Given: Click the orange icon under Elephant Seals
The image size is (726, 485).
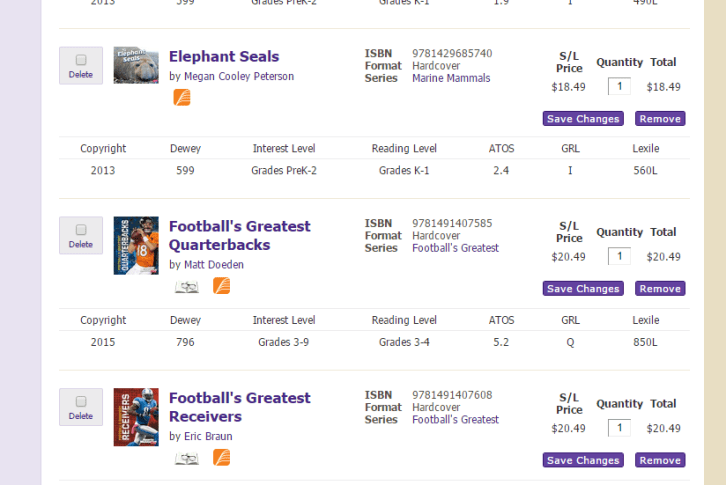Looking at the screenshot, I should 181,97.
